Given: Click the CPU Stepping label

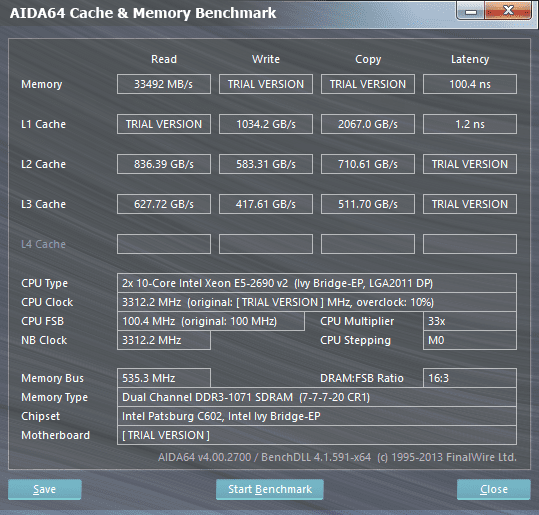Looking at the screenshot, I should point(355,340).
